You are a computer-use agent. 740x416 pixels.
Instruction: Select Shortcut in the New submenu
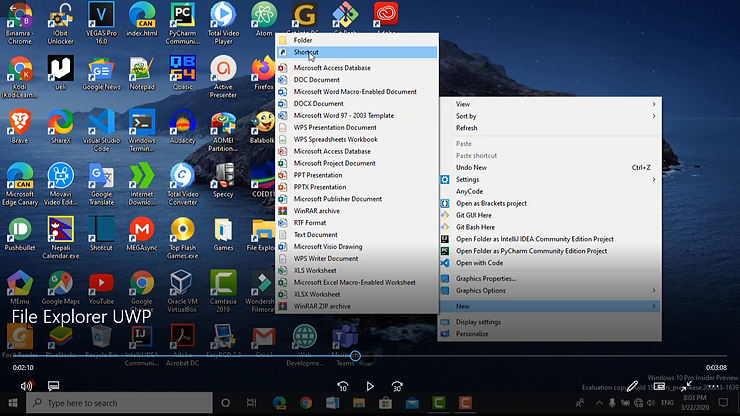coord(357,52)
